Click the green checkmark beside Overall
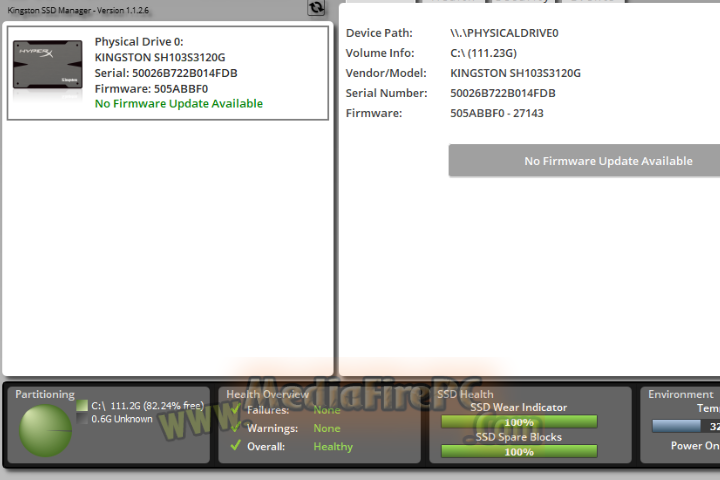Image resolution: width=720 pixels, height=480 pixels. click(x=236, y=446)
